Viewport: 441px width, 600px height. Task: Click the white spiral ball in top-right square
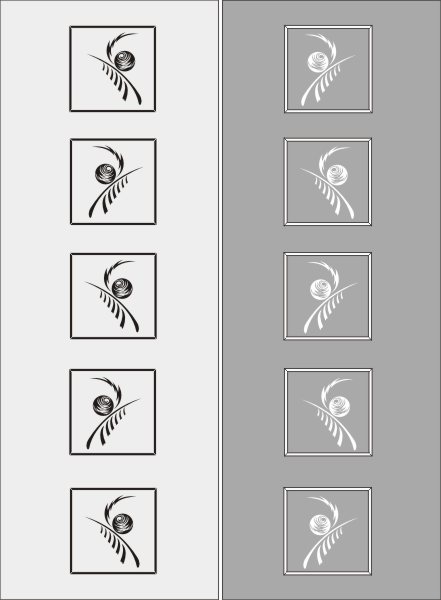[318, 62]
